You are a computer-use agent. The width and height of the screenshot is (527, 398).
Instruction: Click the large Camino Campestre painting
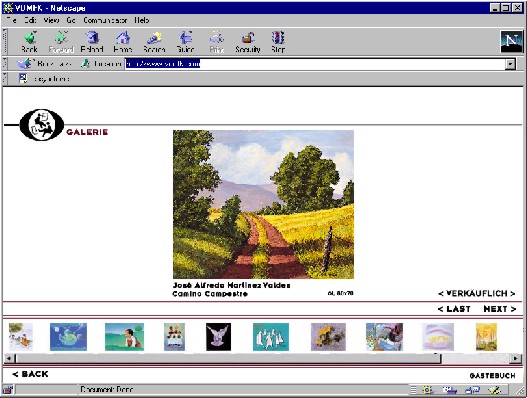tap(263, 204)
